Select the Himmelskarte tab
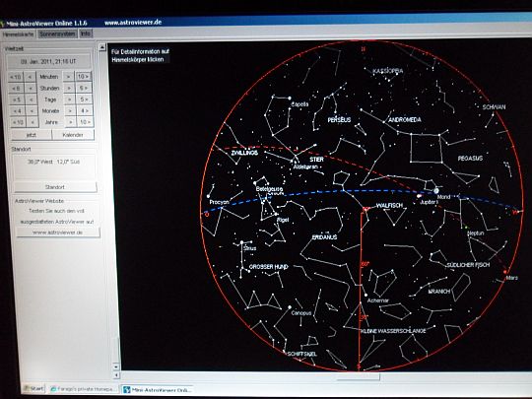 coord(19,34)
